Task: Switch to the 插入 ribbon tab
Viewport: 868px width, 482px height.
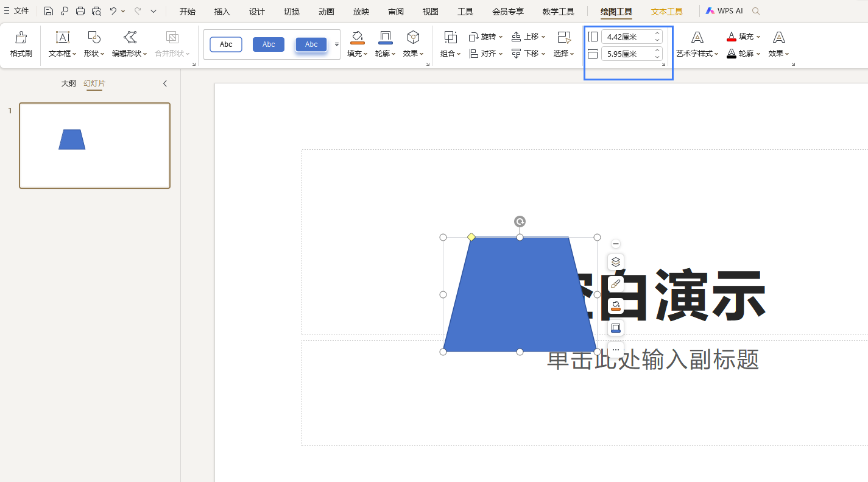Action: (222, 12)
